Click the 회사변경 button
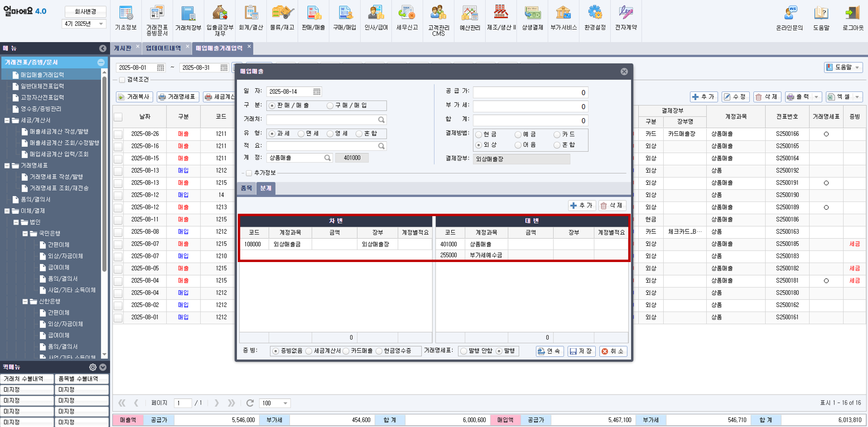This screenshot has width=868, height=427. (x=85, y=11)
